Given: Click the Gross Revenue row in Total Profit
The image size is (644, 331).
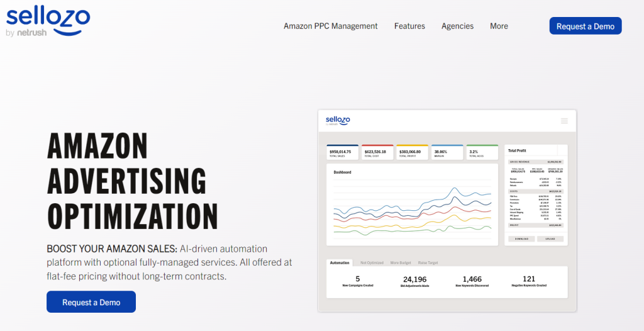Looking at the screenshot, I should (536, 162).
